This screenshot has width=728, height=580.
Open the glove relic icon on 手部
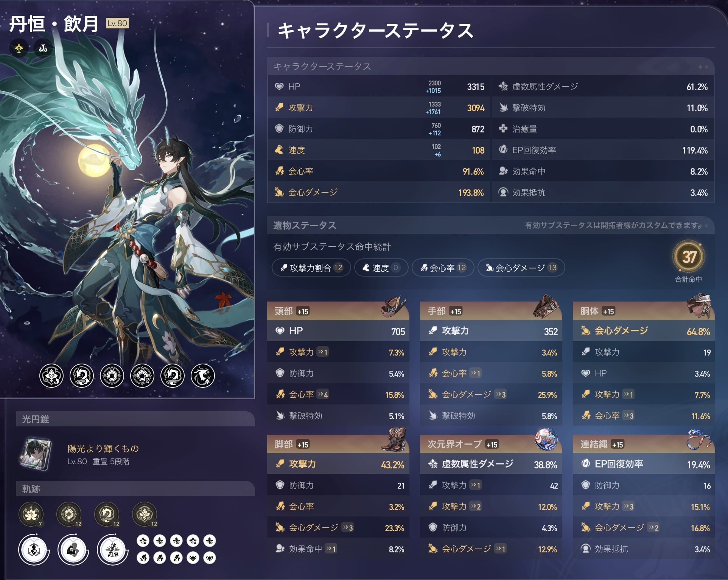546,306
